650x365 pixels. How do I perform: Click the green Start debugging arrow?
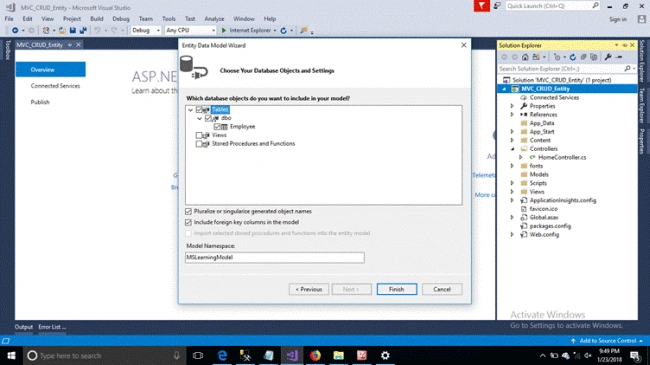223,30
